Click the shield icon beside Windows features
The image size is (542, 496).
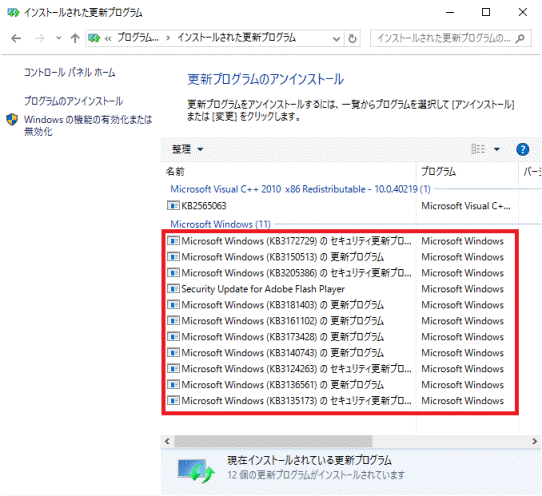point(12,120)
